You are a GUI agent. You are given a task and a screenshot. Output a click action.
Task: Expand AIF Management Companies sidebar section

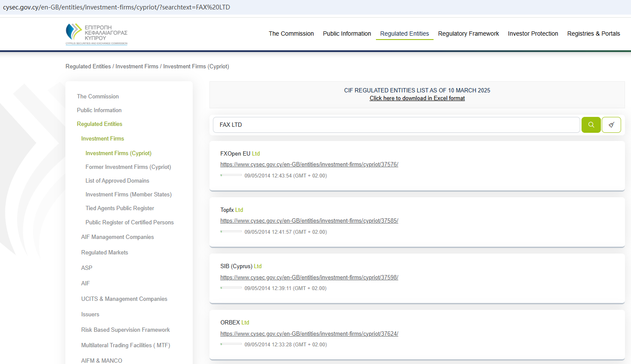point(117,237)
